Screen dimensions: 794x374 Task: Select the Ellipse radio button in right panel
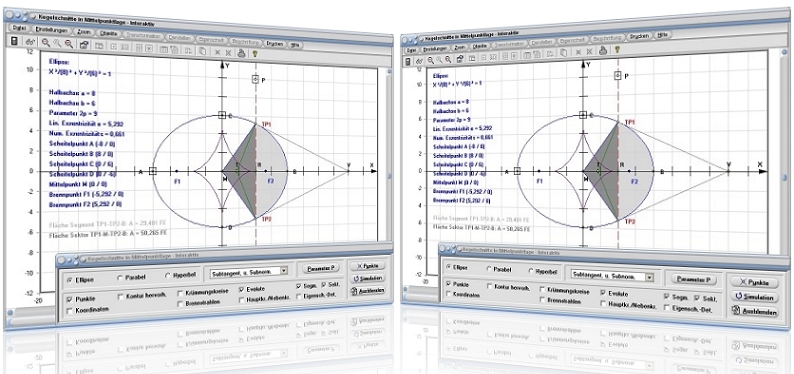tap(448, 266)
